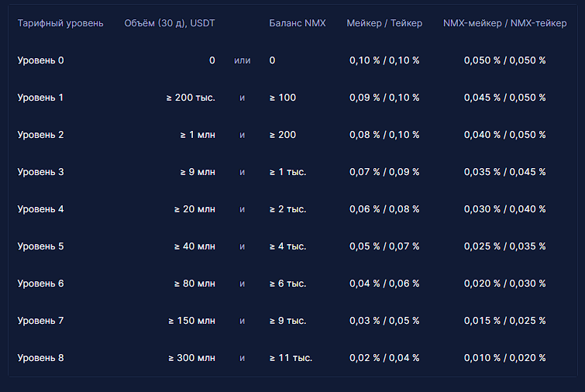Click the "≥ 11 тыс." NMX balance cell

pyautogui.click(x=291, y=358)
